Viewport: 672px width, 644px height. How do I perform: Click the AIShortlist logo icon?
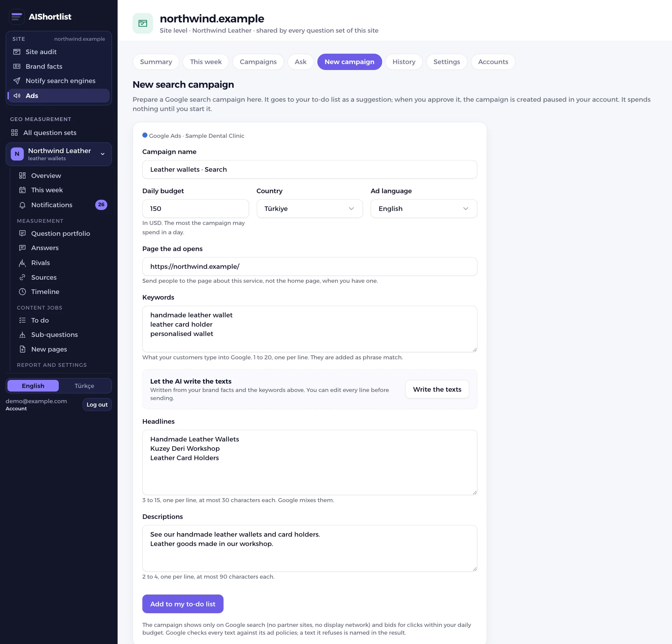[16, 16]
